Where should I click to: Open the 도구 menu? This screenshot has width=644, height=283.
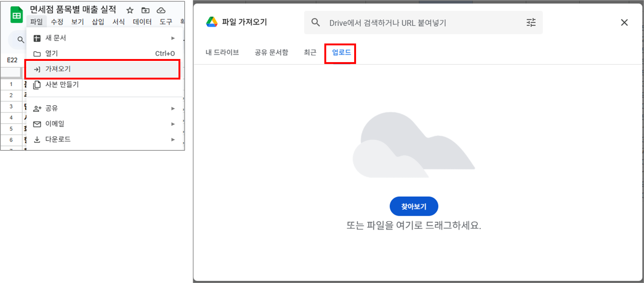pyautogui.click(x=166, y=22)
